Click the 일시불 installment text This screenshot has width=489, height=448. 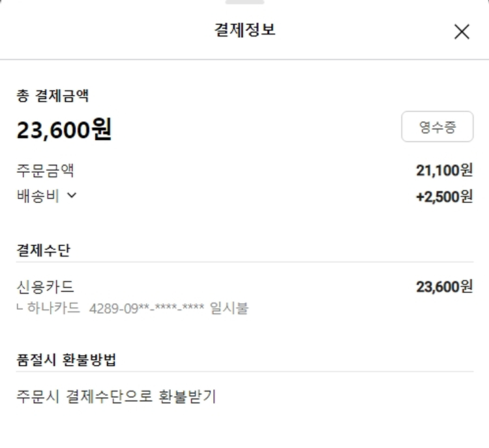[x=229, y=308]
